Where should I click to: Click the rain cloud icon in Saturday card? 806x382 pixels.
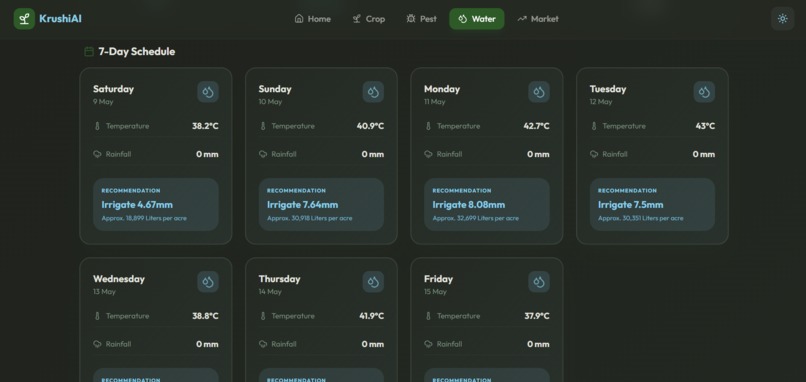coord(97,154)
